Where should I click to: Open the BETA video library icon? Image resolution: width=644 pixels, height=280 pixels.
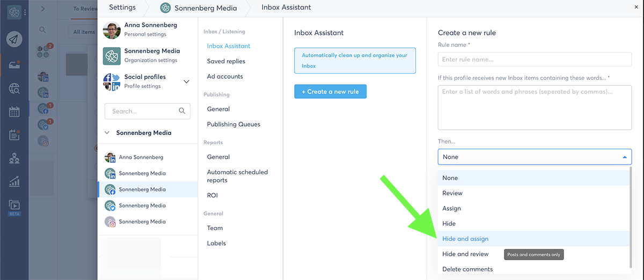pyautogui.click(x=14, y=205)
